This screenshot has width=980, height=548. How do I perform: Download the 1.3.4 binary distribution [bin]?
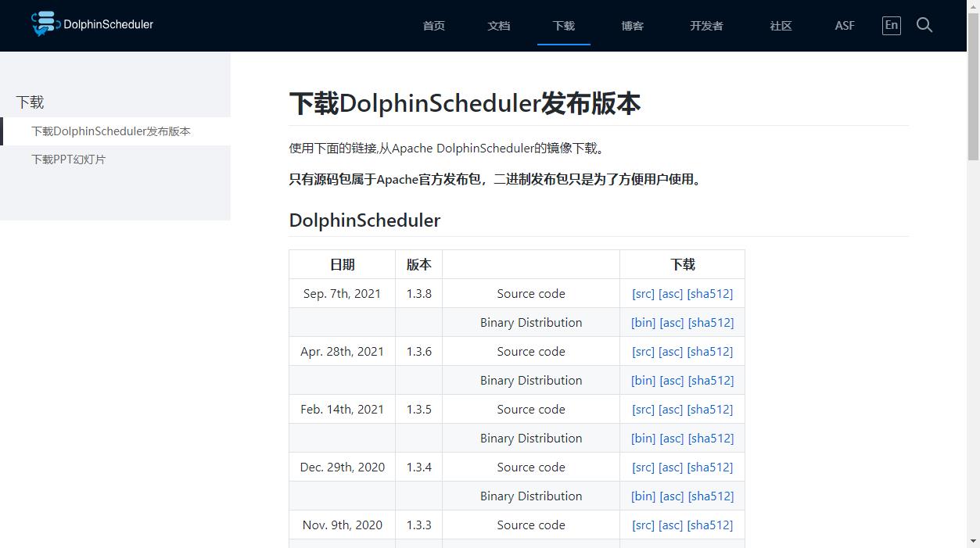[643, 496]
